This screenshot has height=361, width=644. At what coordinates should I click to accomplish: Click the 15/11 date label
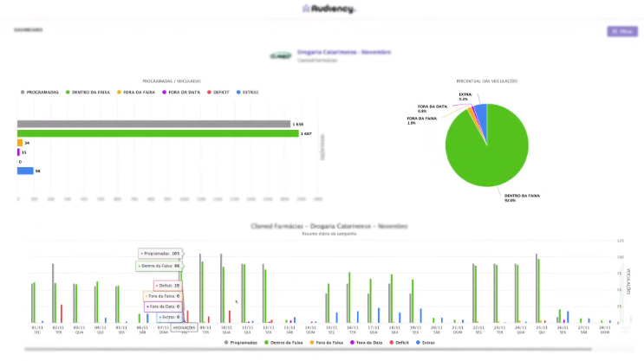(331, 330)
